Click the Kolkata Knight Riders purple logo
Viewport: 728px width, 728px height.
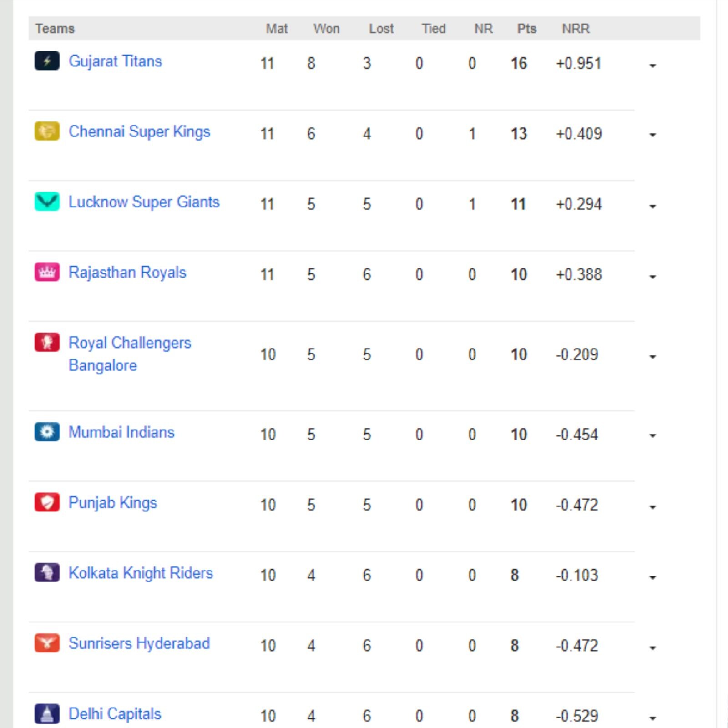click(x=47, y=572)
